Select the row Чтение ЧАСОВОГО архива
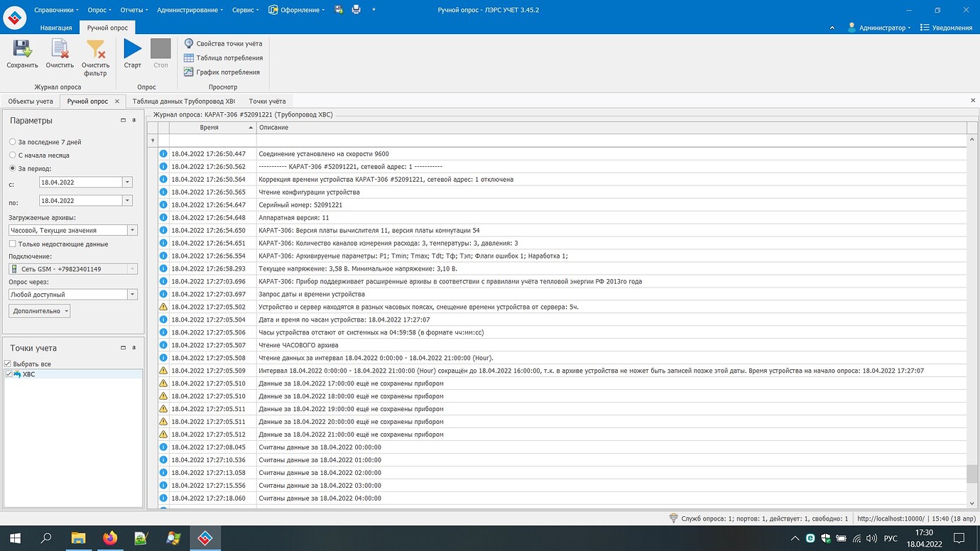 point(562,345)
